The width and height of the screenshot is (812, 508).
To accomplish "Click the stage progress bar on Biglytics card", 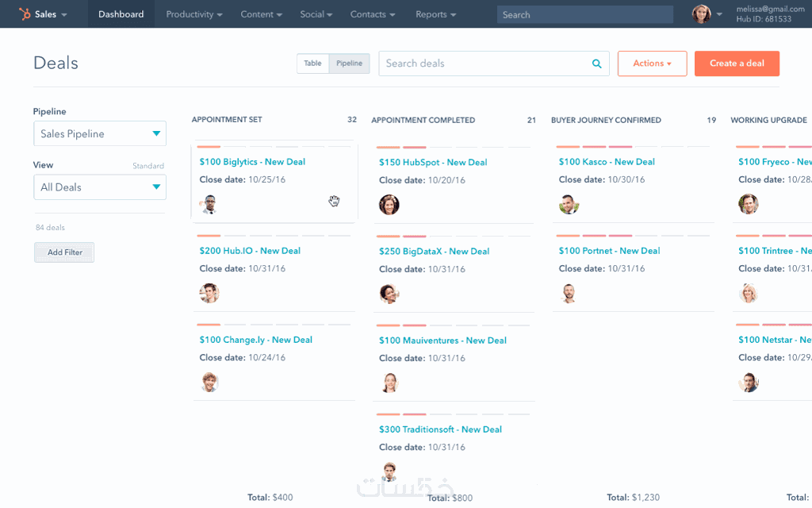I will (x=274, y=147).
